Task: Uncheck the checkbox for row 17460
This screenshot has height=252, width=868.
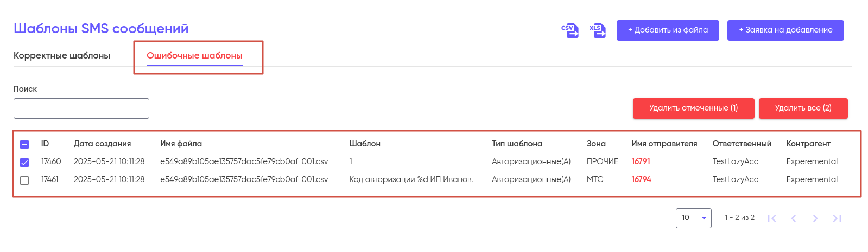Action: coord(24,162)
